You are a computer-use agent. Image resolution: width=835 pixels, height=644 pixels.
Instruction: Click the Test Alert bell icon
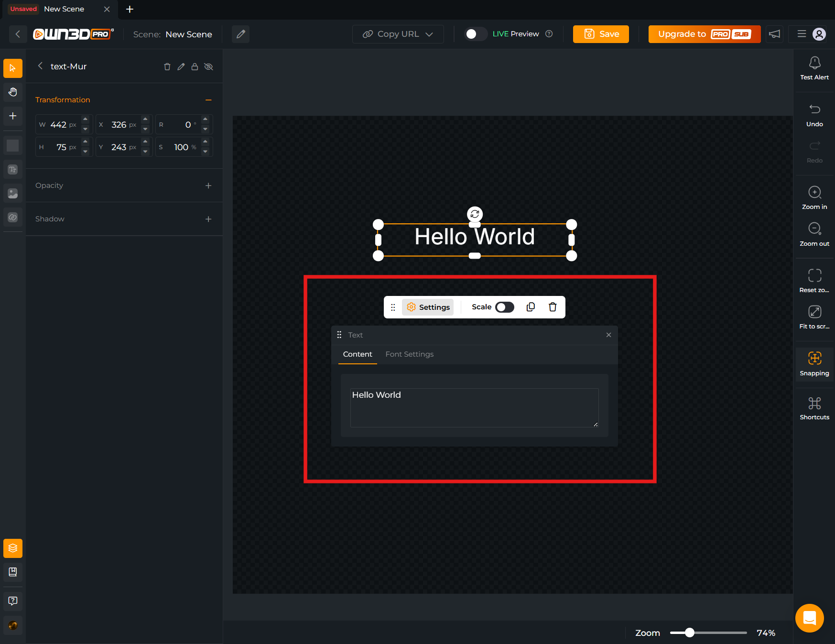coord(814,63)
